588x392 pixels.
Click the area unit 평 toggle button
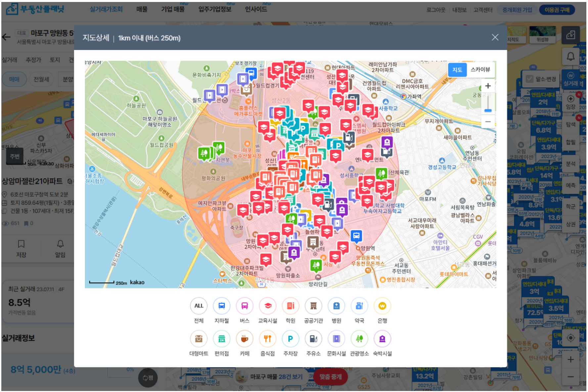click(148, 377)
